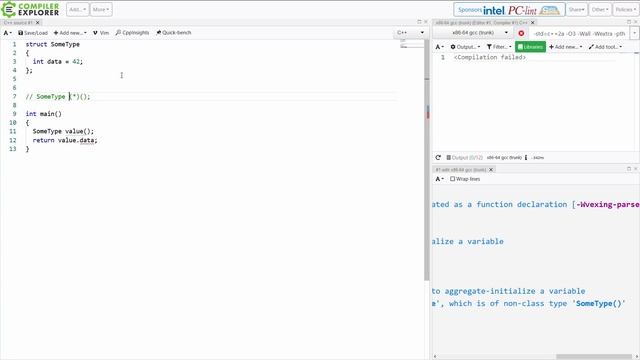
Task: Open the Other dropdown menu
Action: tap(600, 9)
